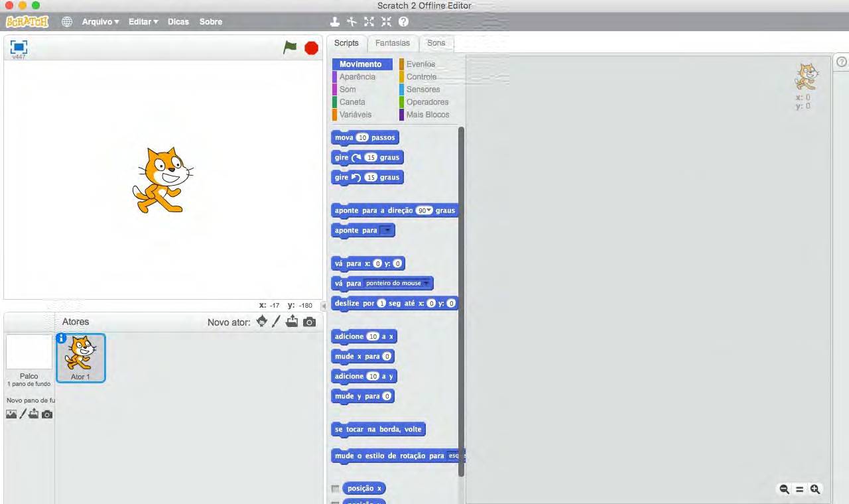
Task: Click the Grow sprite tool
Action: (369, 21)
